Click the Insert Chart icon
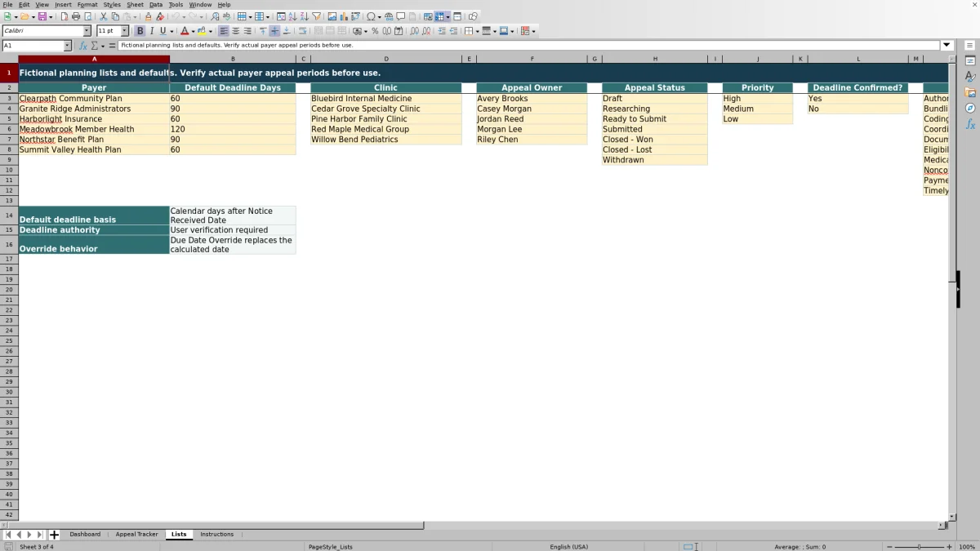Viewport: 980px width, 551px height. pos(344,16)
